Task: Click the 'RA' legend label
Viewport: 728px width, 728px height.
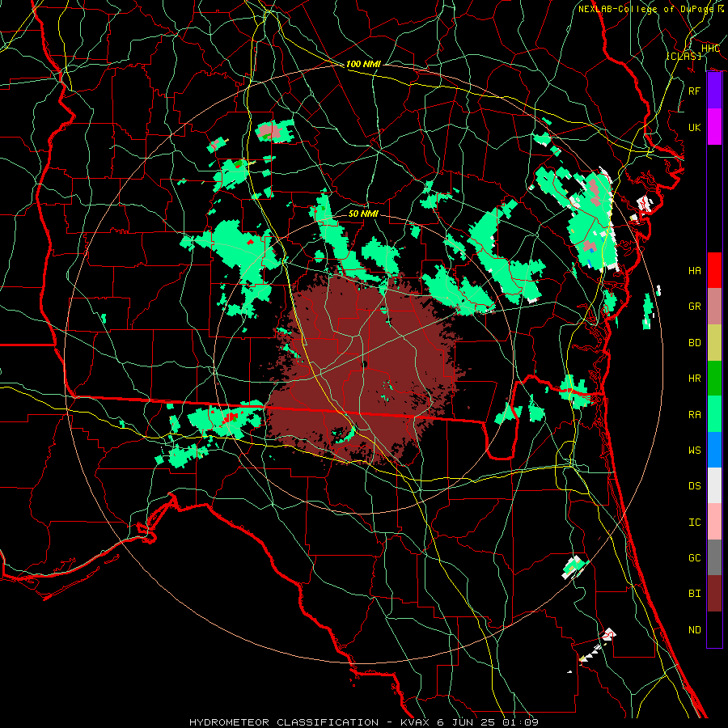Action: point(695,415)
